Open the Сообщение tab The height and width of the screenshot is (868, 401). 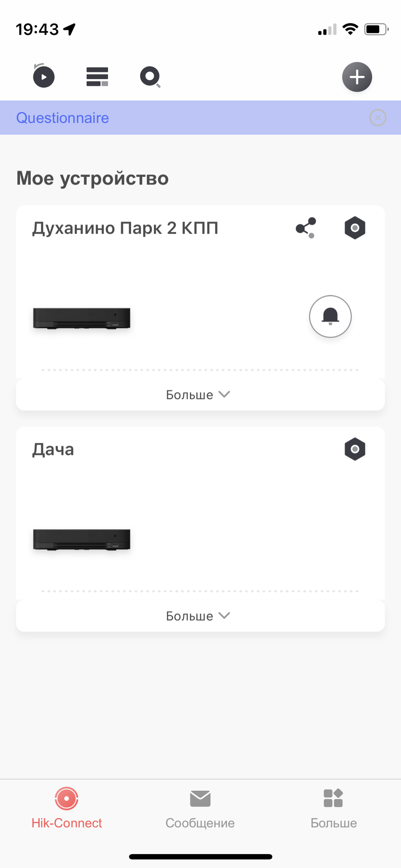200,808
